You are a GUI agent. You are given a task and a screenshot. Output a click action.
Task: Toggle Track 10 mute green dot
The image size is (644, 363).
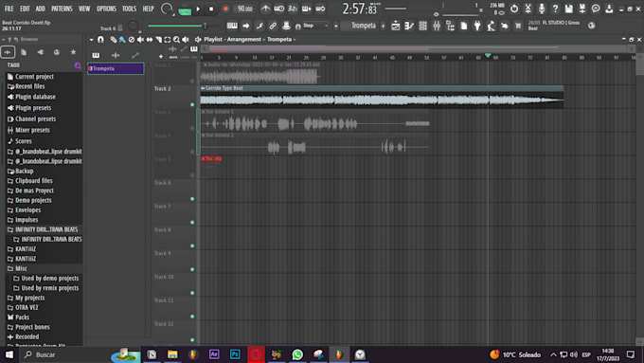pos(192,293)
